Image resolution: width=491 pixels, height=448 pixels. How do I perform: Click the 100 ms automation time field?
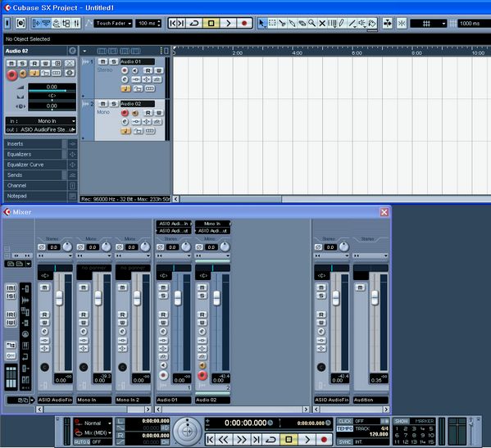(x=148, y=24)
